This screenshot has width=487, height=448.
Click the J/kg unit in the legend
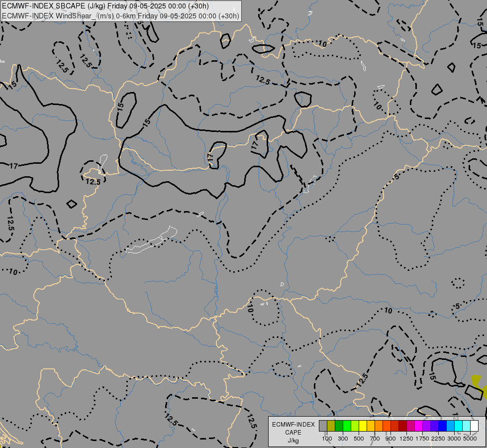click(293, 441)
